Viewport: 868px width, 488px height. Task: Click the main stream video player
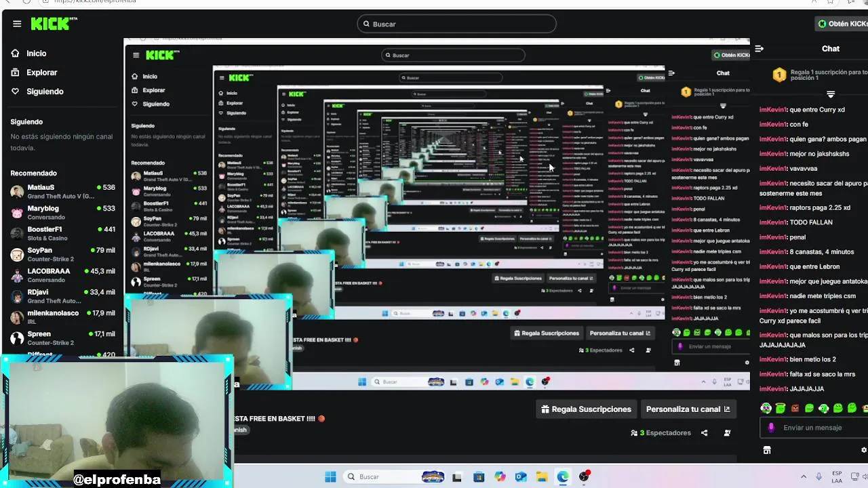coord(437,213)
